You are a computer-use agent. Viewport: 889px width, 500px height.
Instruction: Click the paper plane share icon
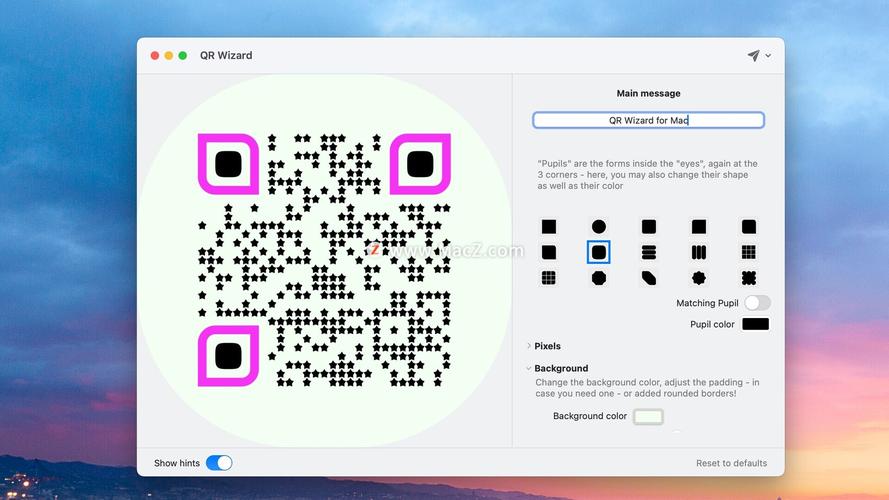click(x=753, y=56)
